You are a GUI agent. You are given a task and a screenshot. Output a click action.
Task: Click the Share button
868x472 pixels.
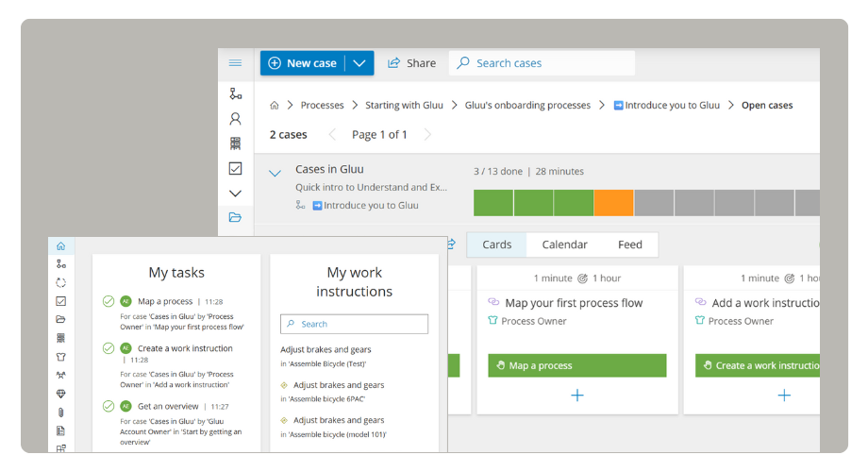coord(412,63)
